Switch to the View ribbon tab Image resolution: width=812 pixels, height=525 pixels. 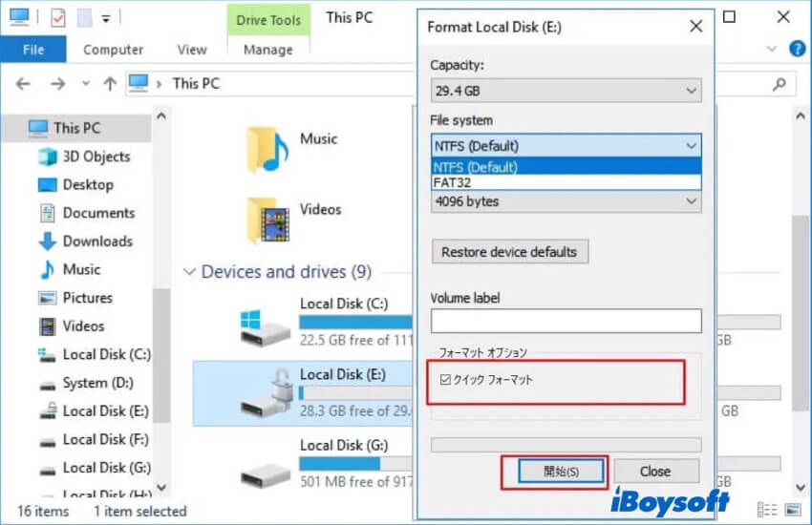click(191, 50)
